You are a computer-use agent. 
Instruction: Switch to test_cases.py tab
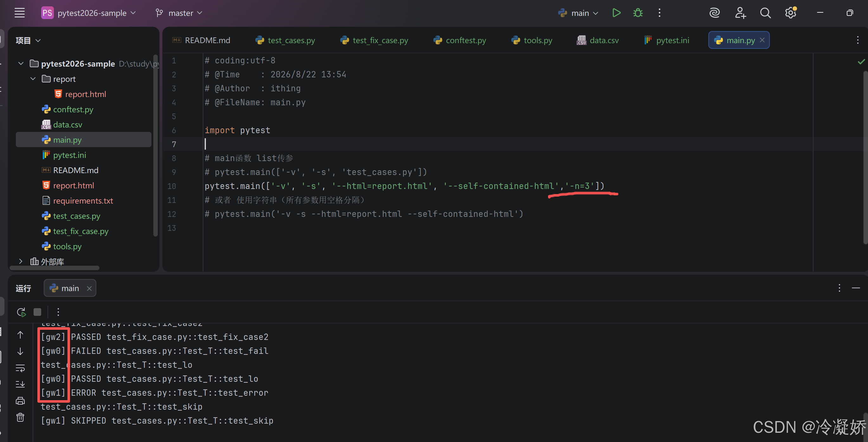tap(285, 40)
